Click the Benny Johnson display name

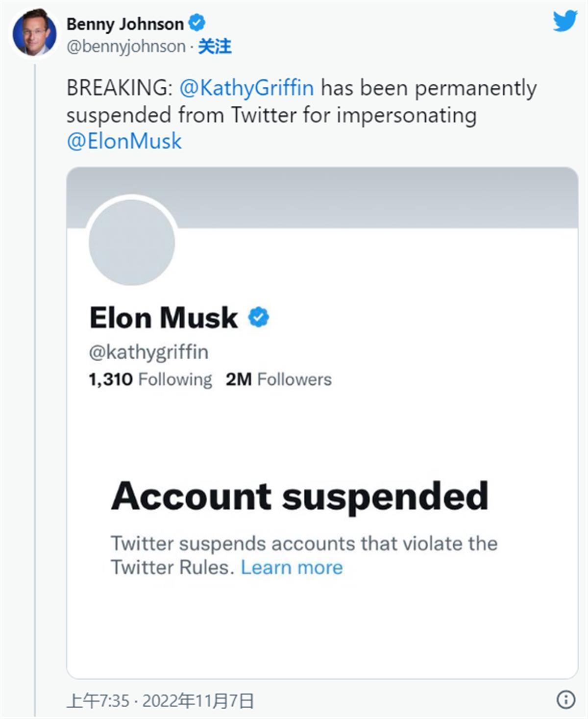pyautogui.click(x=125, y=24)
